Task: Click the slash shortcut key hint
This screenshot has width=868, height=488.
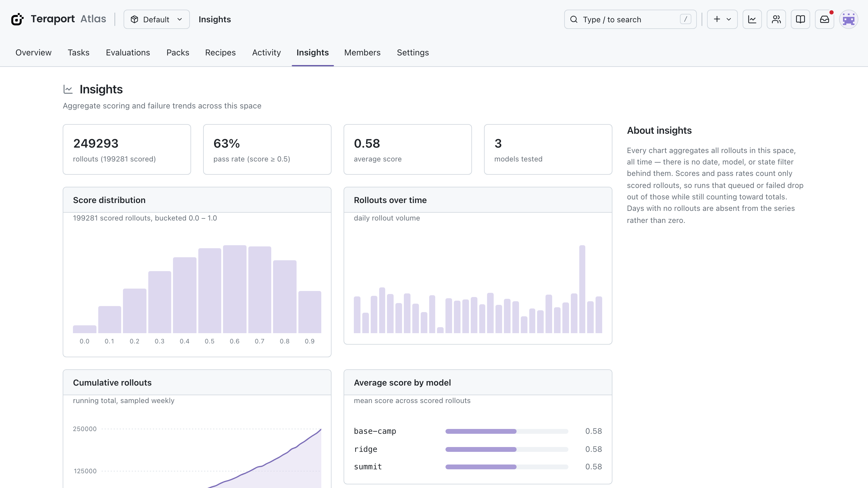Action: tap(685, 19)
